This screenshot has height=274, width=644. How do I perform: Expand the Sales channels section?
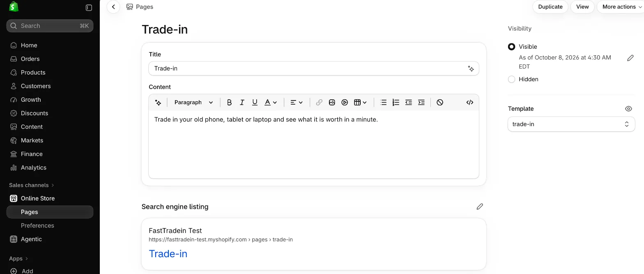[32, 185]
